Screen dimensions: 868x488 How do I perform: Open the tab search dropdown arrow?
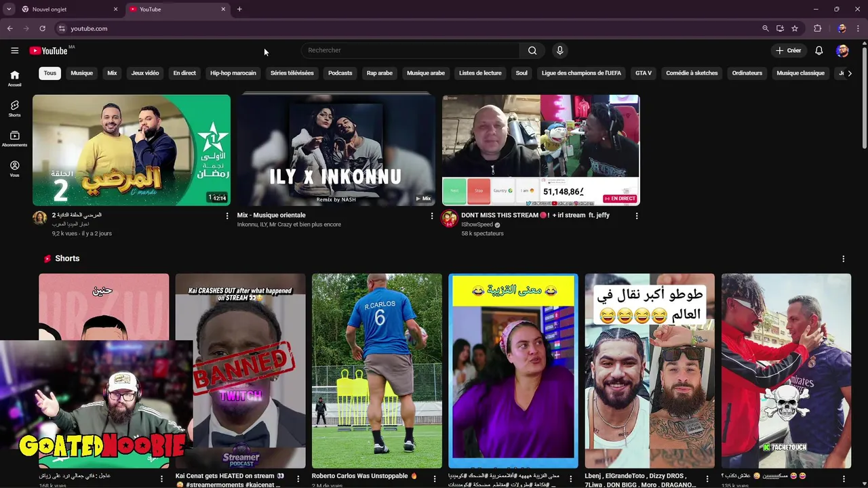coord(9,9)
